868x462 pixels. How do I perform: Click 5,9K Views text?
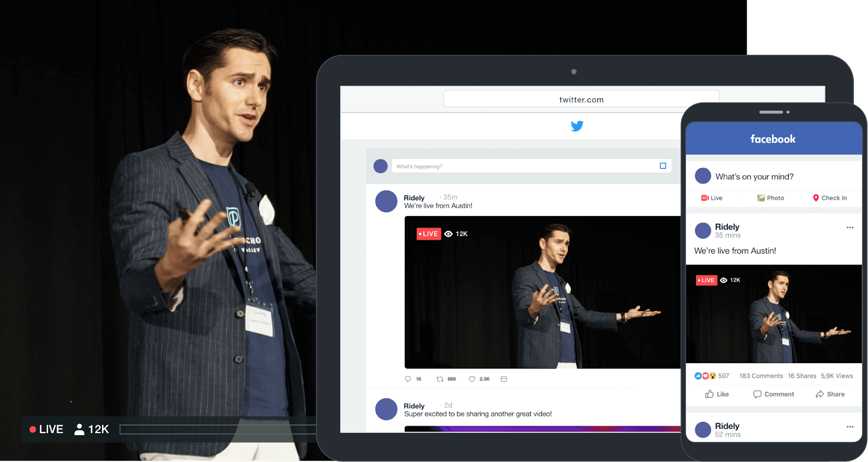click(x=837, y=376)
